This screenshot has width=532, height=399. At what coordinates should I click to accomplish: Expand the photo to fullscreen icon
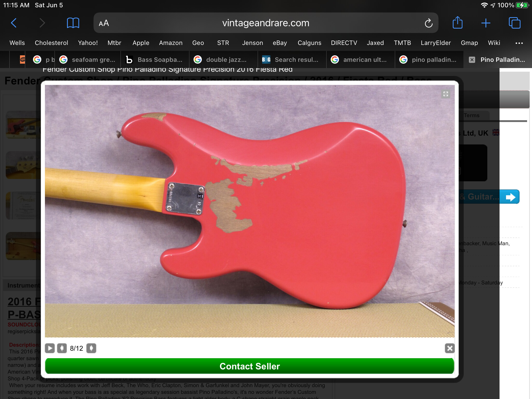(x=446, y=94)
